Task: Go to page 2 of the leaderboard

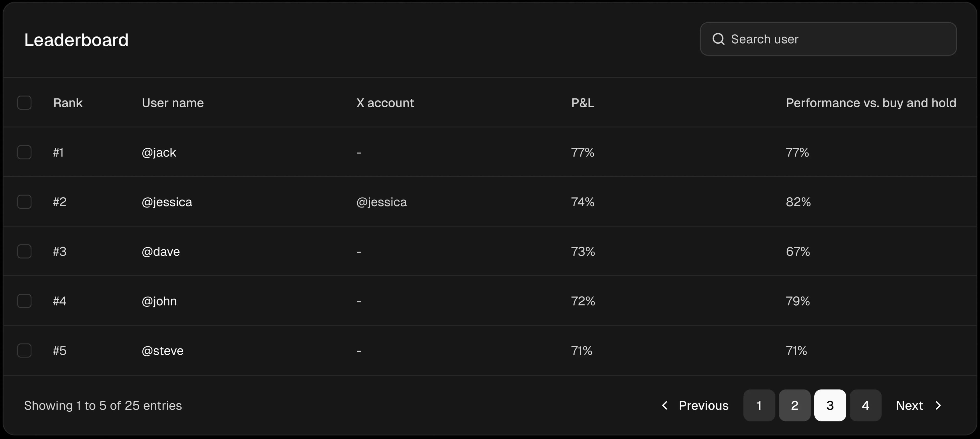Action: pos(794,405)
